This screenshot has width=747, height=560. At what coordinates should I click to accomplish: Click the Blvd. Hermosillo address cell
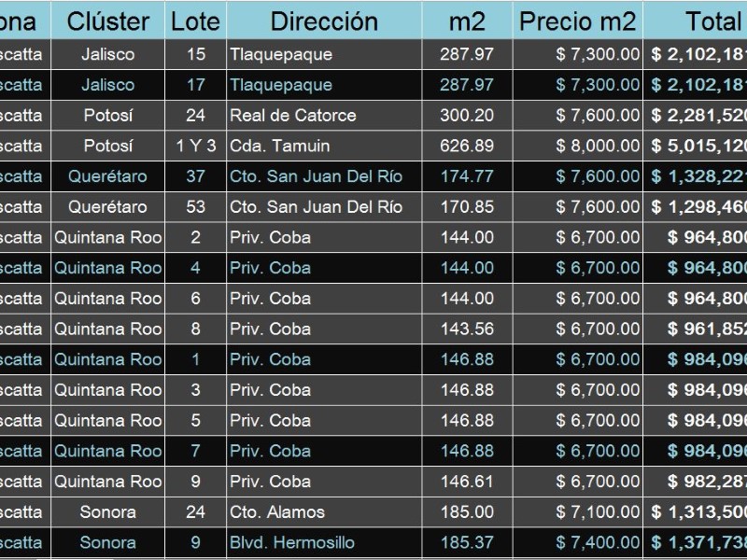tap(324, 542)
